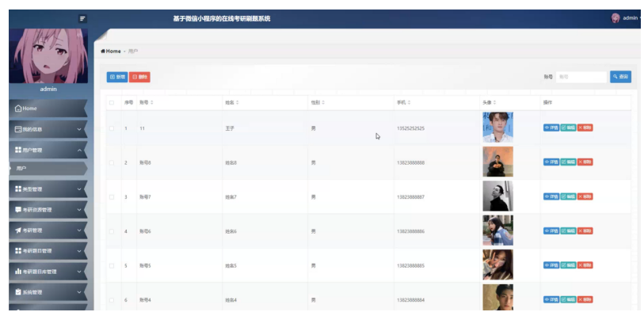Sort table by the 头像 column arrows
Screen dimensions: 644x312
[494, 103]
